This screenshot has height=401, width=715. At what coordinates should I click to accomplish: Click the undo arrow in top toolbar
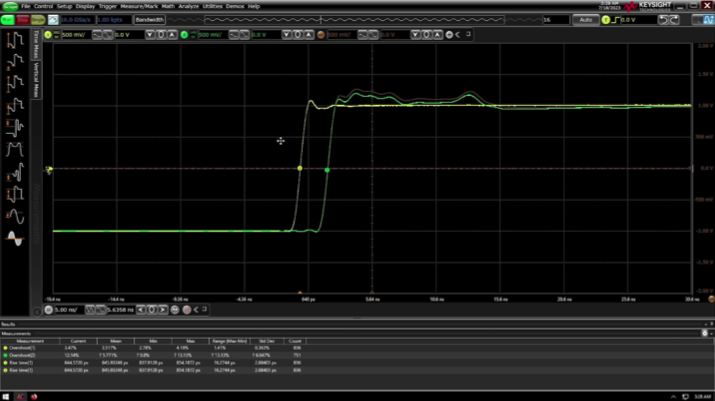[x=663, y=20]
